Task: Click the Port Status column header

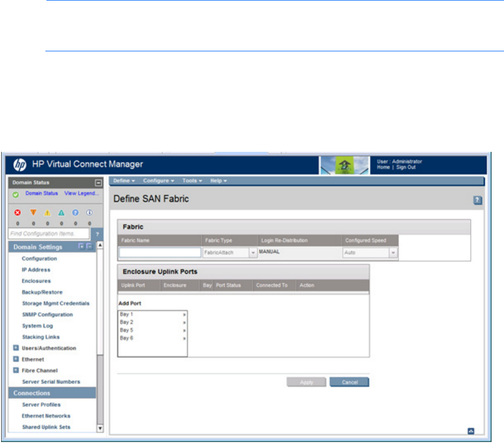Action: coord(228,285)
